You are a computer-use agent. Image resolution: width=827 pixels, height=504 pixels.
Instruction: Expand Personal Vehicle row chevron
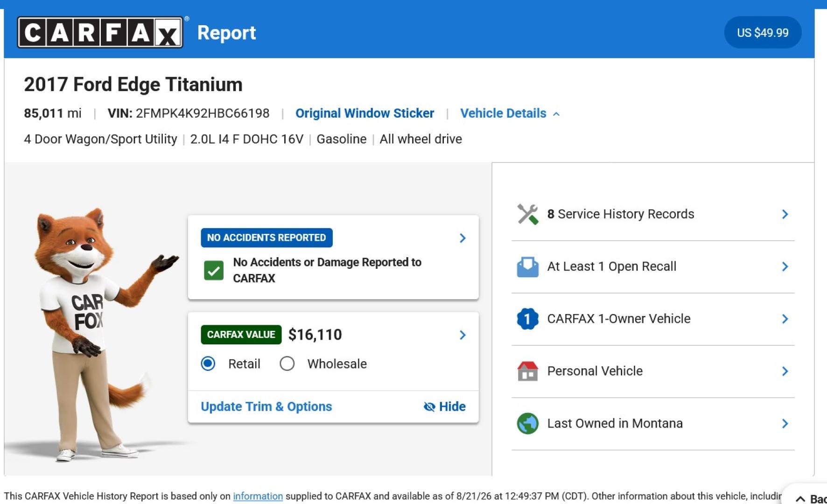coord(785,371)
